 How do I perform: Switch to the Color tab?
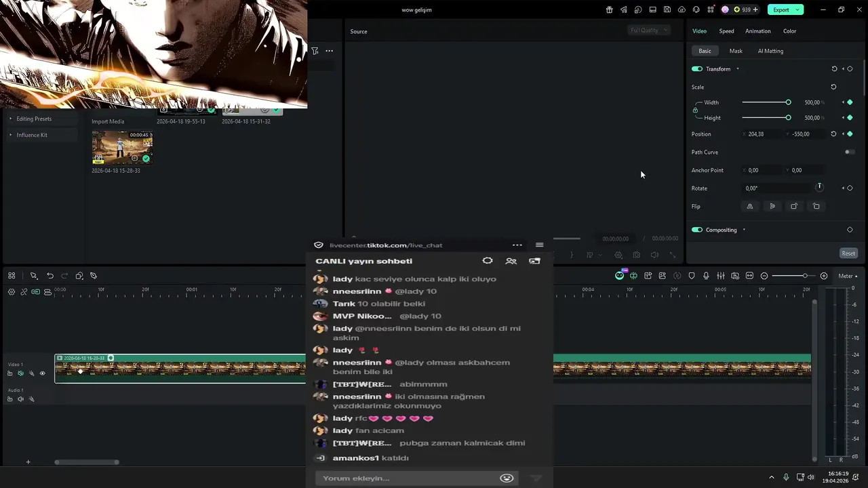[x=789, y=31]
